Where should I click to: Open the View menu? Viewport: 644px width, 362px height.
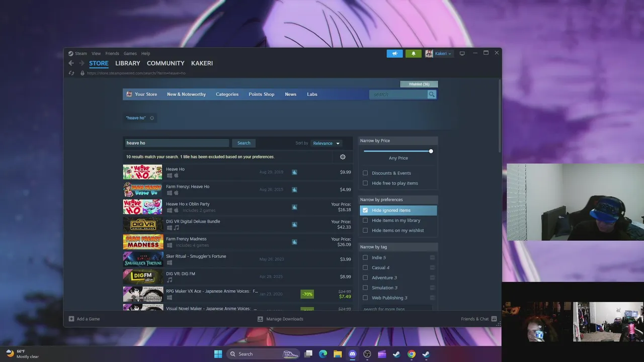96,53
